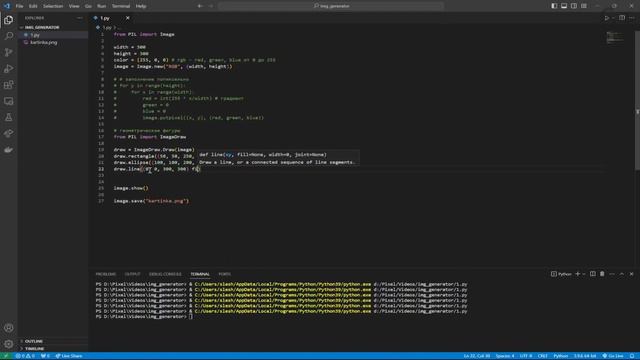Open the Extensions view
The width and height of the screenshot is (640, 360).
9,85
